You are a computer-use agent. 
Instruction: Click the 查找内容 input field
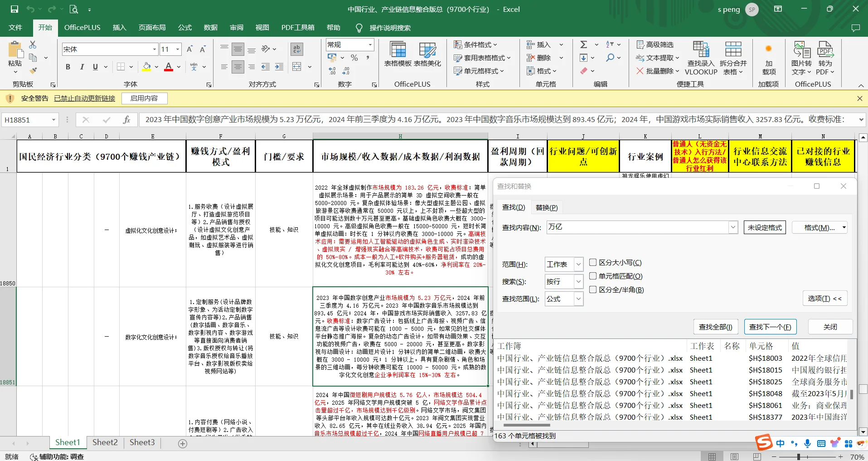(637, 227)
